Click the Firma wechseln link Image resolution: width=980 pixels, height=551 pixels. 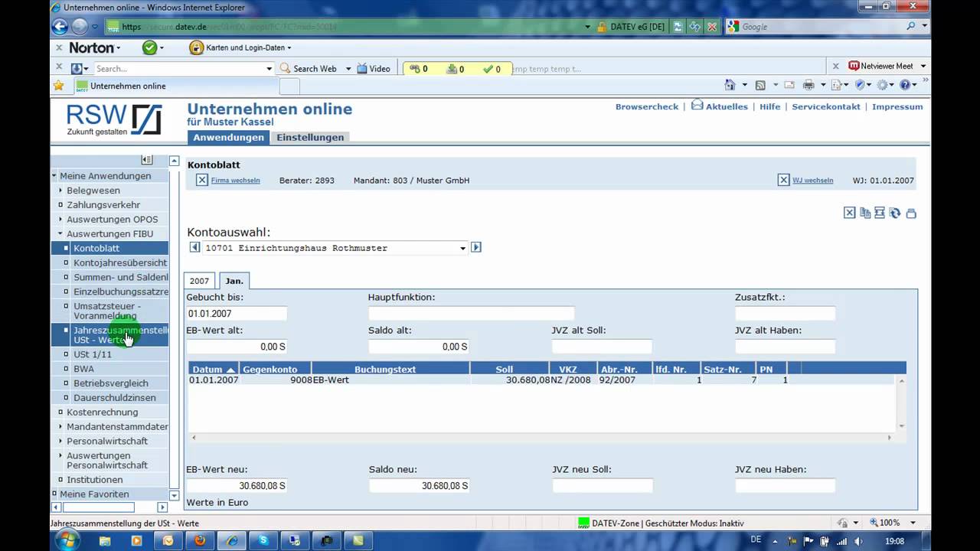[235, 181]
